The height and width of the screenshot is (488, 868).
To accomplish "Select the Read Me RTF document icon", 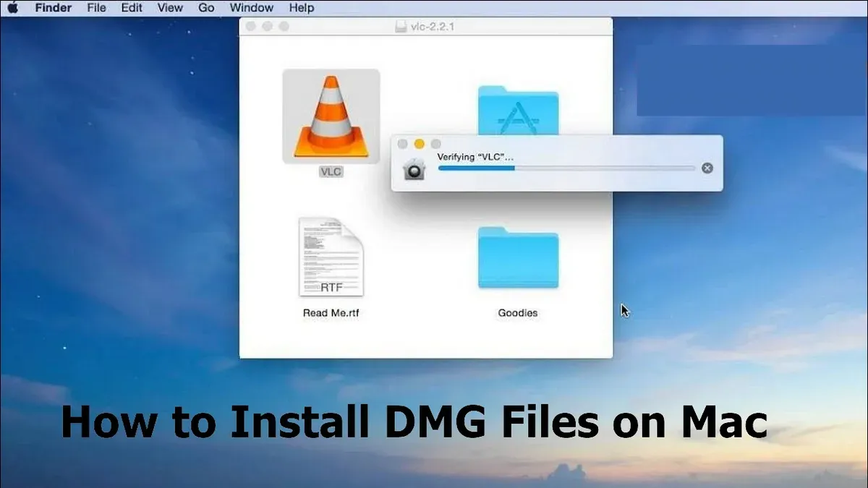I will (331, 257).
